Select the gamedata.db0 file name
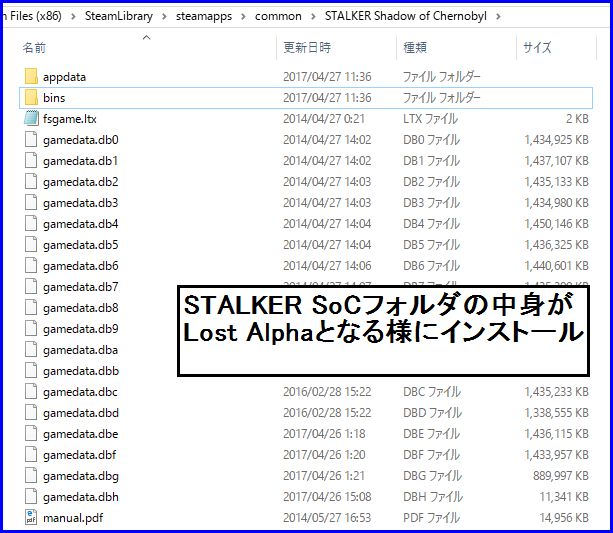This screenshot has height=533, width=613. [x=81, y=140]
